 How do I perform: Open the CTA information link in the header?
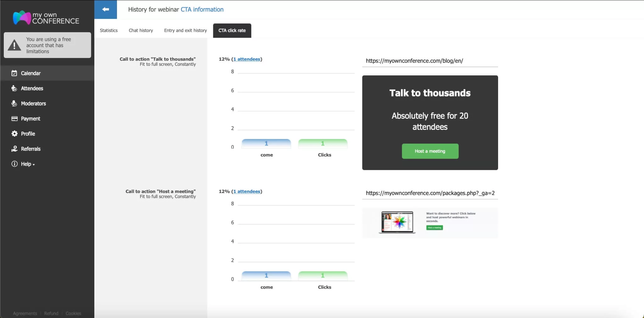pos(202,9)
